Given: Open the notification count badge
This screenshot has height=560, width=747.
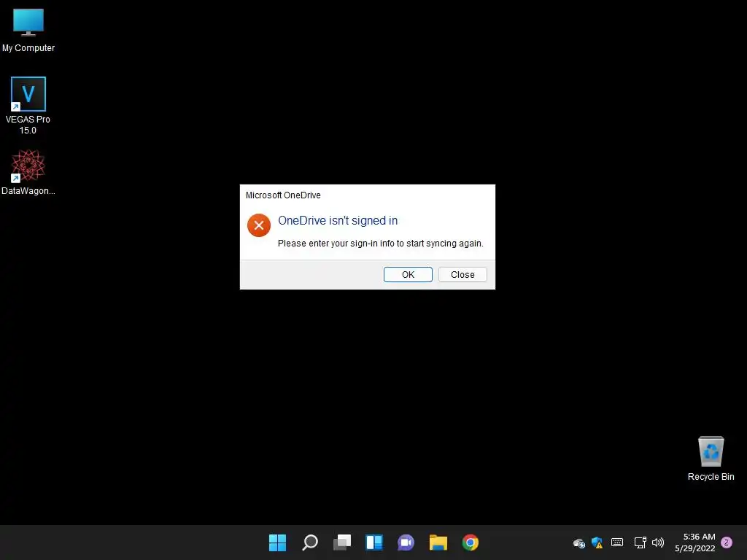Looking at the screenshot, I should (x=727, y=542).
